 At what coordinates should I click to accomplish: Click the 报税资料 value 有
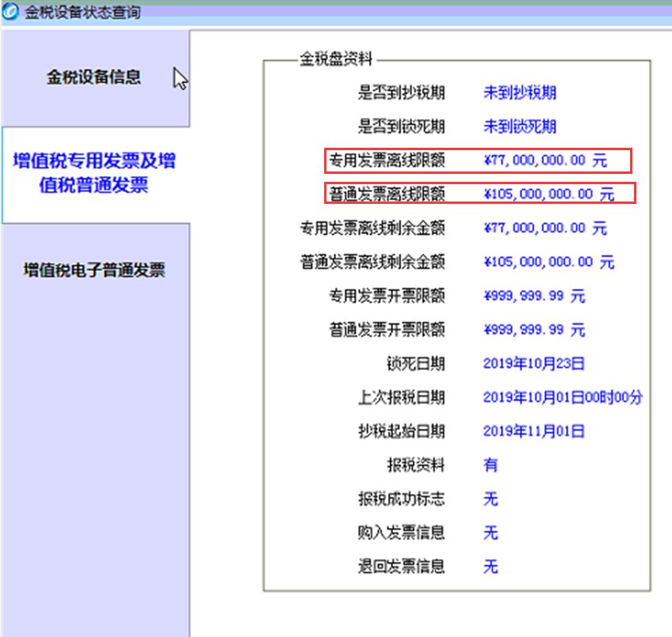point(490,465)
